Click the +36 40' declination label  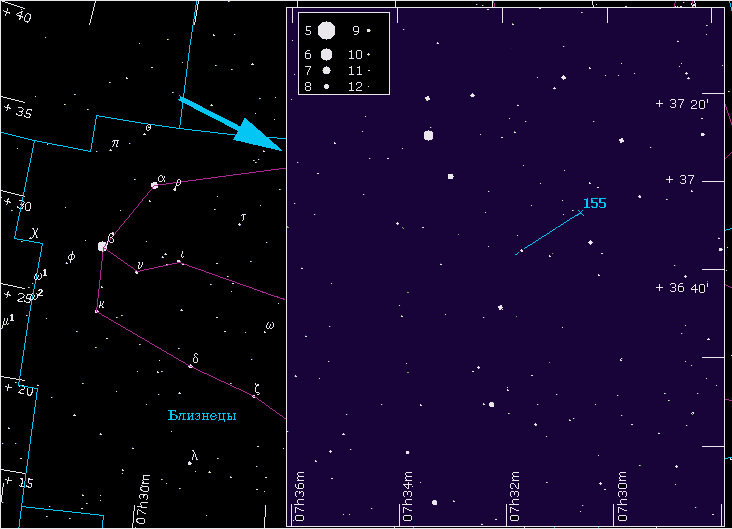pyautogui.click(x=681, y=288)
